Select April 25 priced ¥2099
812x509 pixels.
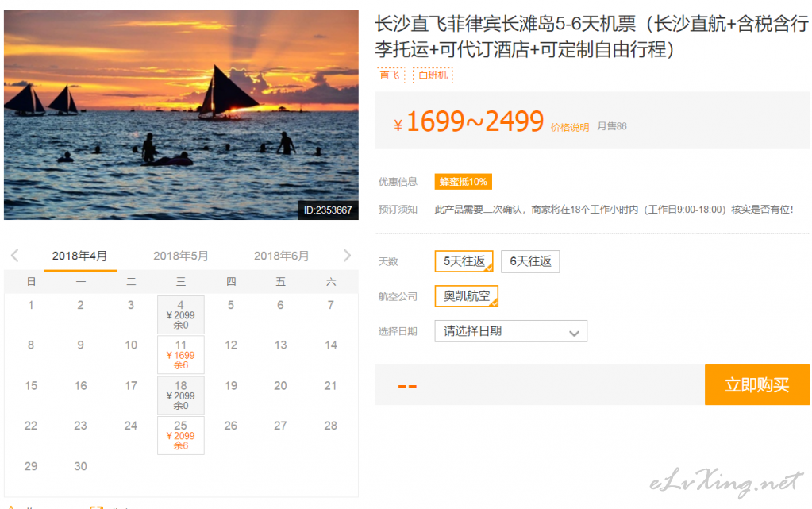181,436
